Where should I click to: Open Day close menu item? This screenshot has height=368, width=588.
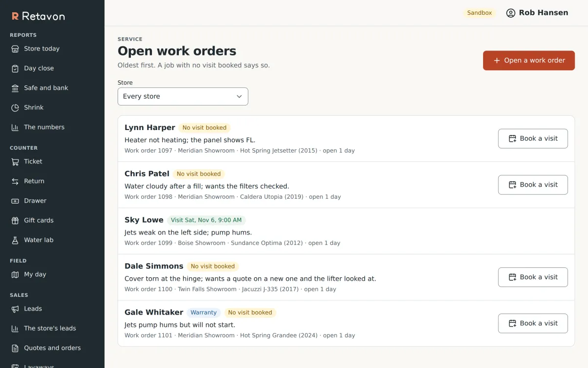tap(52, 68)
